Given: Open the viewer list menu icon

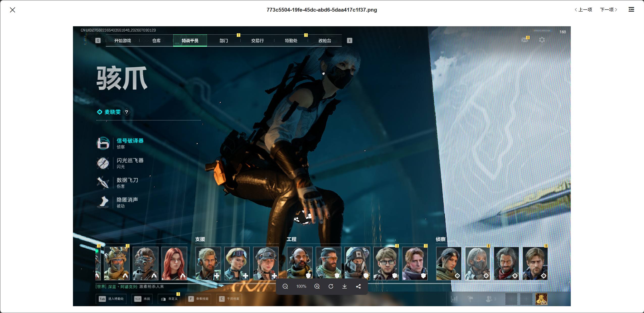Looking at the screenshot, I should pos(631,10).
